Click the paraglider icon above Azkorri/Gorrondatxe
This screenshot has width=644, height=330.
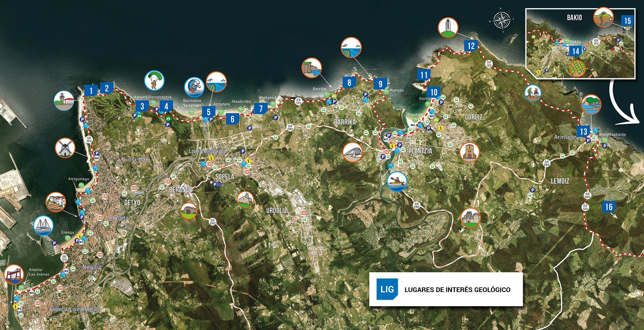point(154,81)
